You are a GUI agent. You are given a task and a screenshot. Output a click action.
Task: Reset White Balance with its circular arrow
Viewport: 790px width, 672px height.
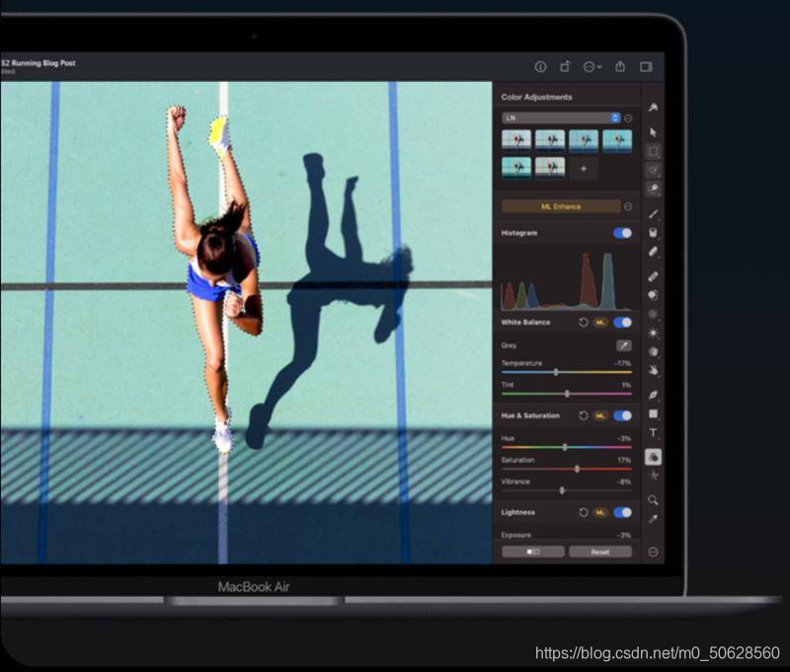point(583,322)
